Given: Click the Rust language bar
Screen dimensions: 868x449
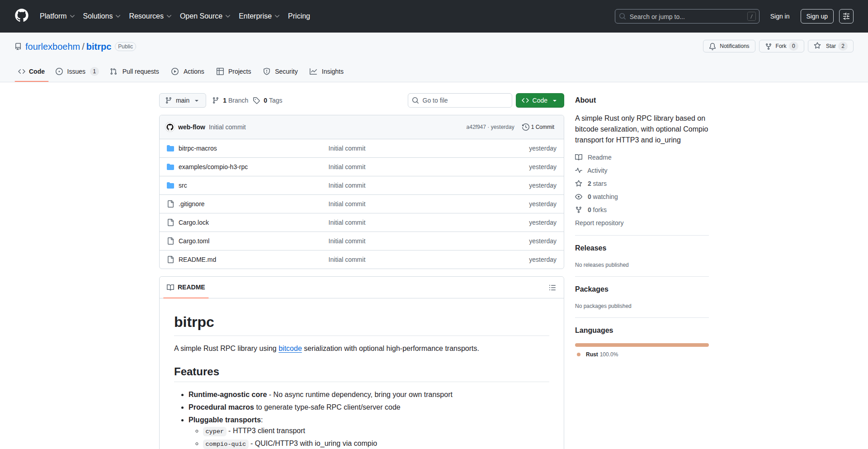Looking at the screenshot, I should point(642,345).
